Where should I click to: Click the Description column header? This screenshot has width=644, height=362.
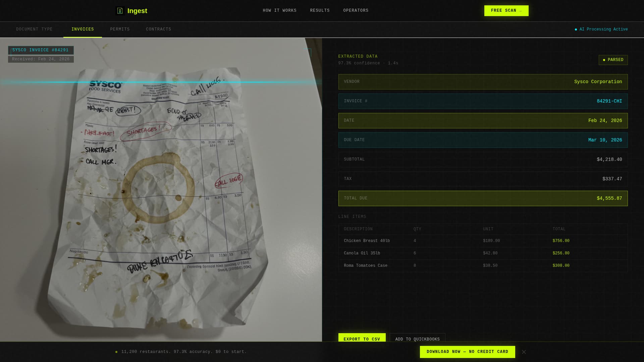[358, 229]
